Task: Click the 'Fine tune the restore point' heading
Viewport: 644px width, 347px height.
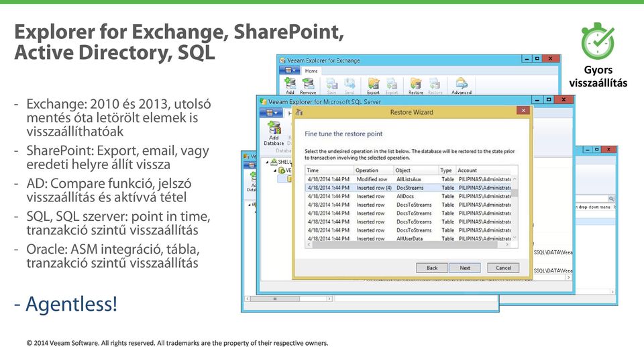Action: point(343,134)
